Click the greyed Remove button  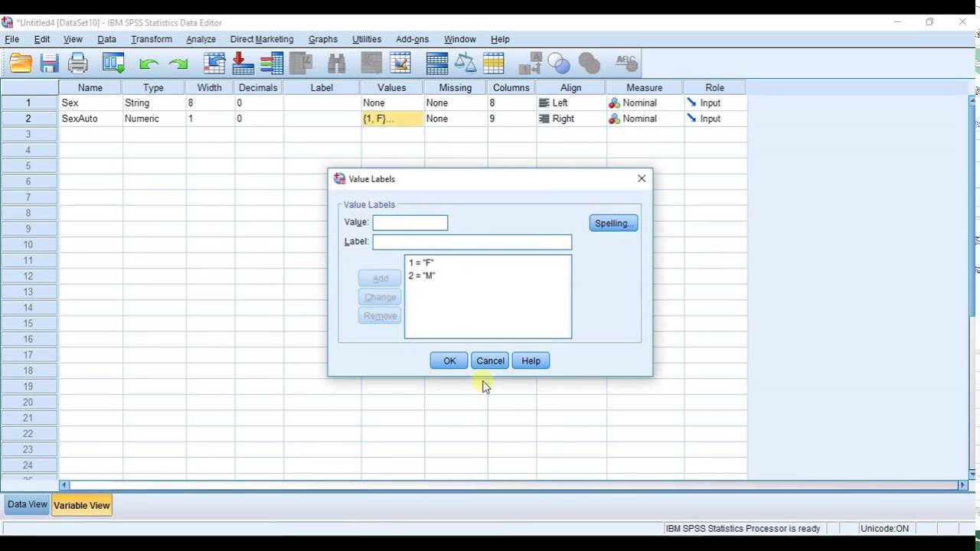point(381,315)
